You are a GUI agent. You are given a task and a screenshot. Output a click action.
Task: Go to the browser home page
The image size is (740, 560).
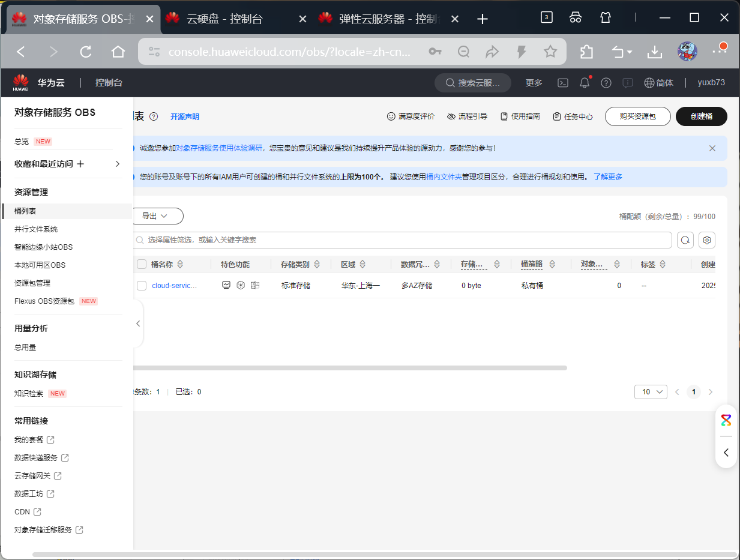click(x=118, y=52)
